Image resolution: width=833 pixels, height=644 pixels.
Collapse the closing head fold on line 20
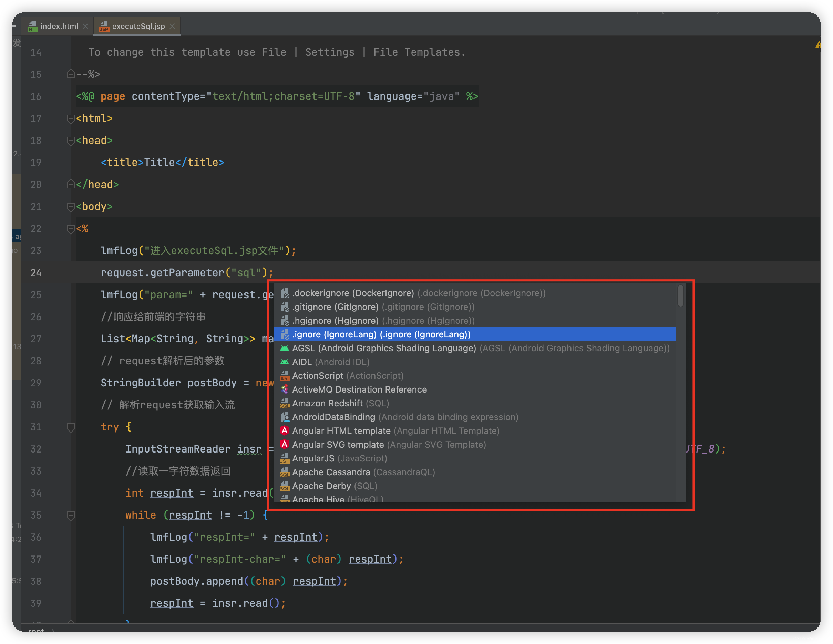click(71, 185)
